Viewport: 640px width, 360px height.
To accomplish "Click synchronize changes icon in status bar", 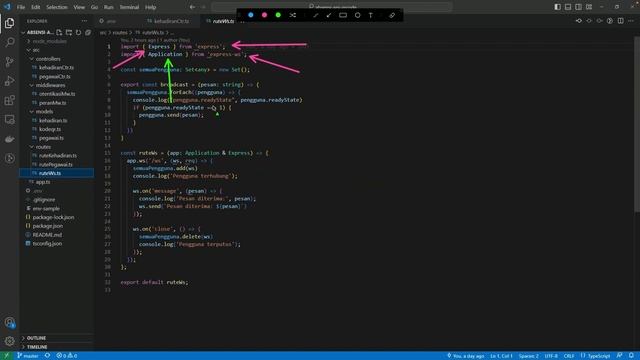I will click(48, 356).
